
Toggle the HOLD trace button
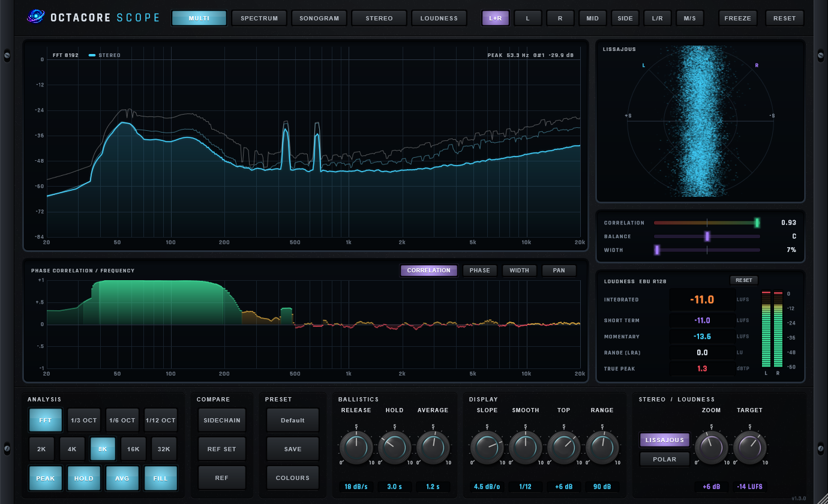pos(84,478)
